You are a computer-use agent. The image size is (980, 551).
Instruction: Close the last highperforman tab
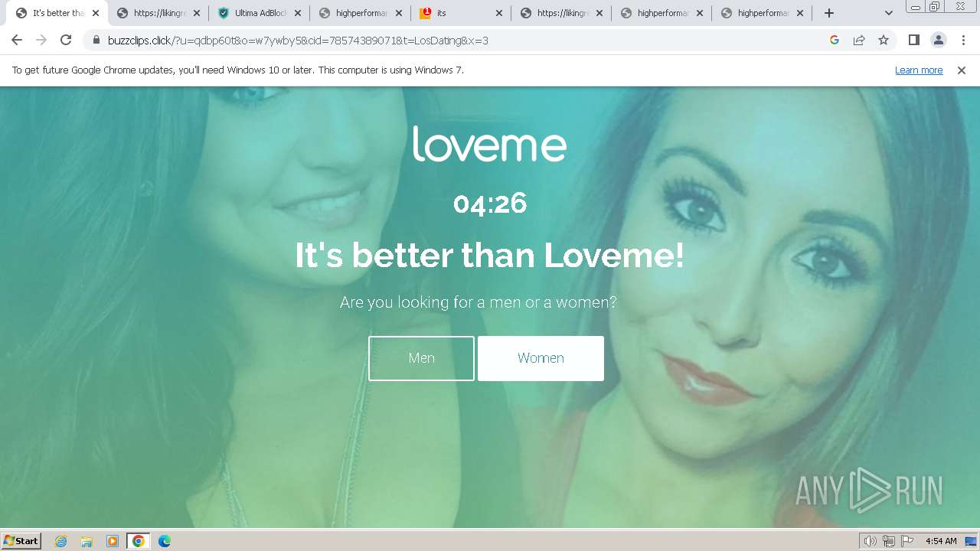click(x=800, y=13)
